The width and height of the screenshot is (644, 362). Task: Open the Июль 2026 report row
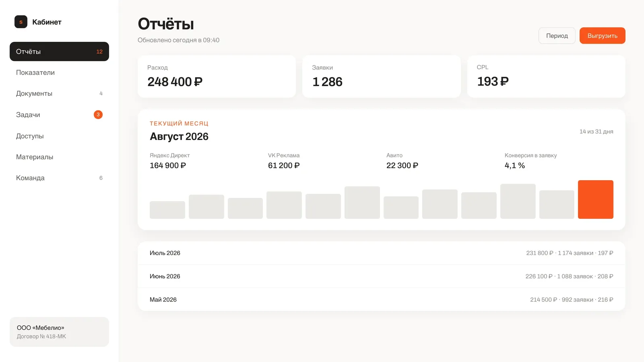(x=382, y=253)
